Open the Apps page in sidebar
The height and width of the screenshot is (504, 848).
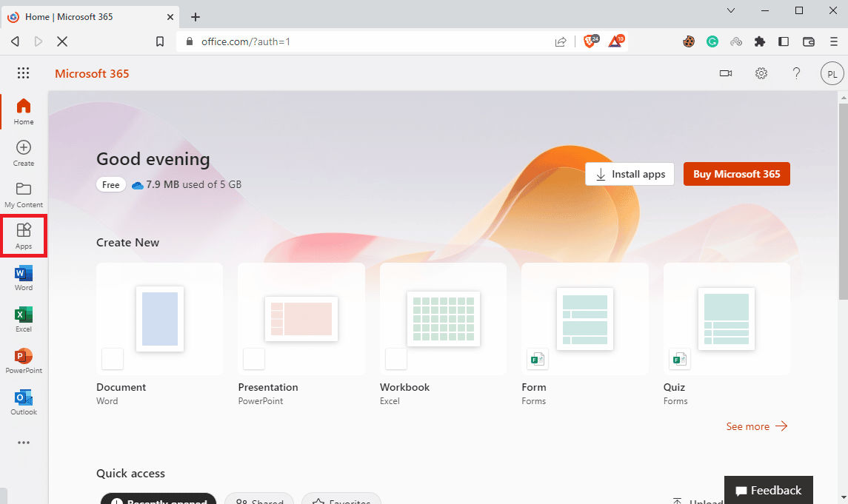(24, 236)
